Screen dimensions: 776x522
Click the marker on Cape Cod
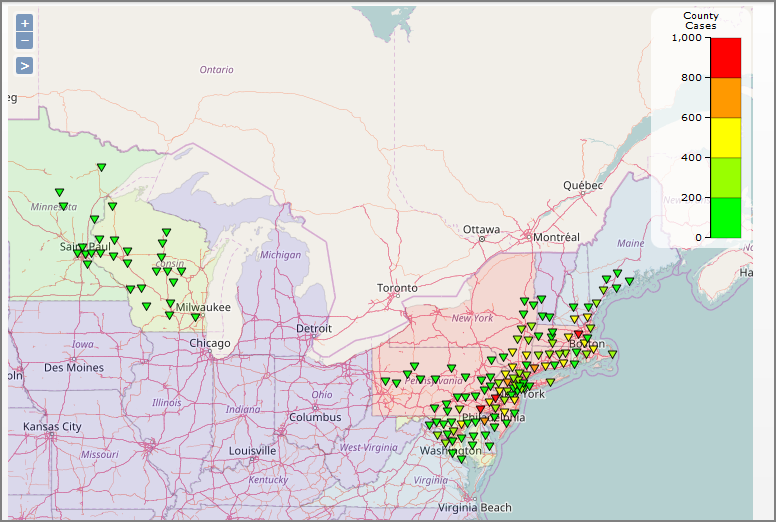point(612,354)
